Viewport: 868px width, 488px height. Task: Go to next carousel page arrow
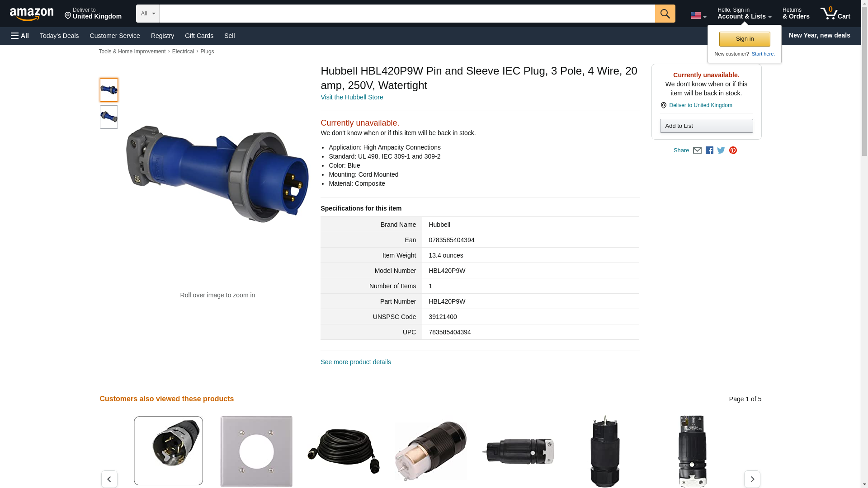752,479
